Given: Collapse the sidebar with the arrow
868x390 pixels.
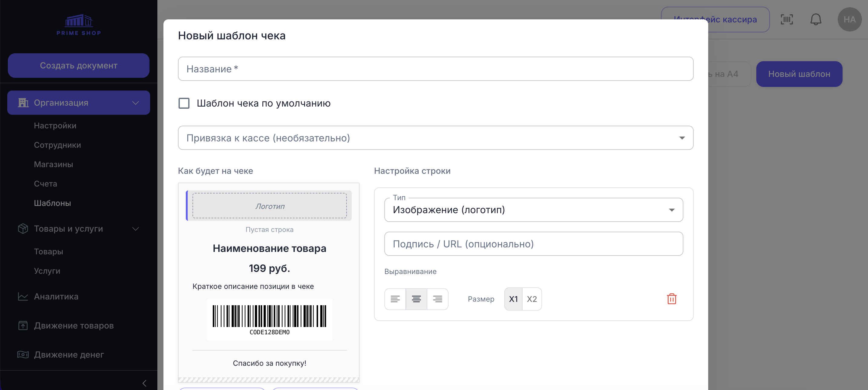Looking at the screenshot, I should point(144,383).
